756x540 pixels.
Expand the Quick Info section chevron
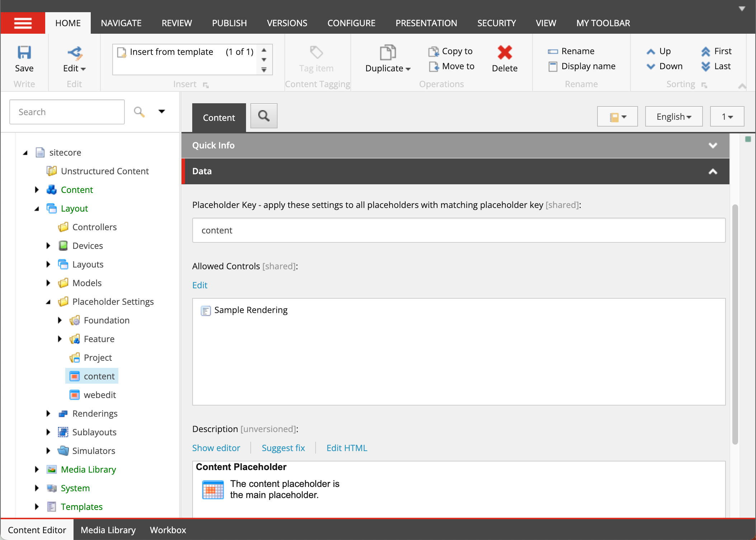pos(713,145)
